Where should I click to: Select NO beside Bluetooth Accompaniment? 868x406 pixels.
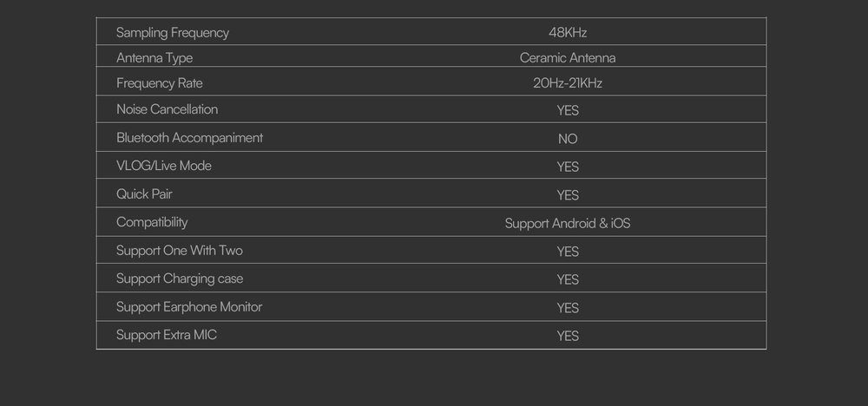pos(568,139)
